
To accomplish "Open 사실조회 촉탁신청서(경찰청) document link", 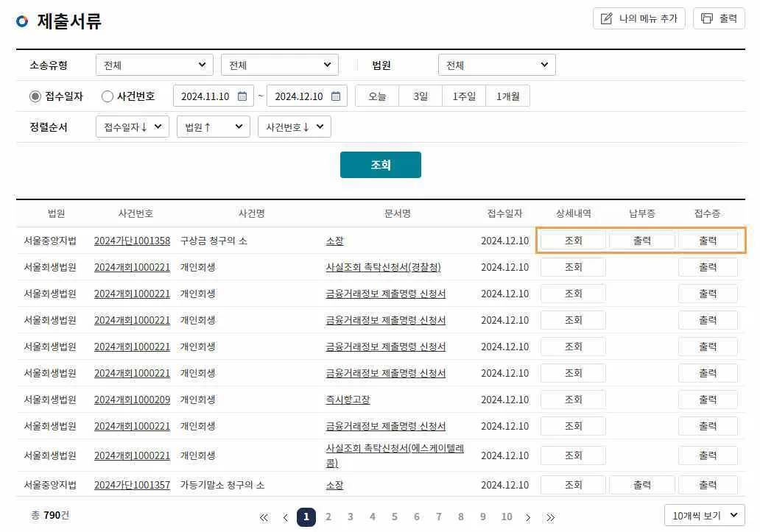I will point(383,267).
